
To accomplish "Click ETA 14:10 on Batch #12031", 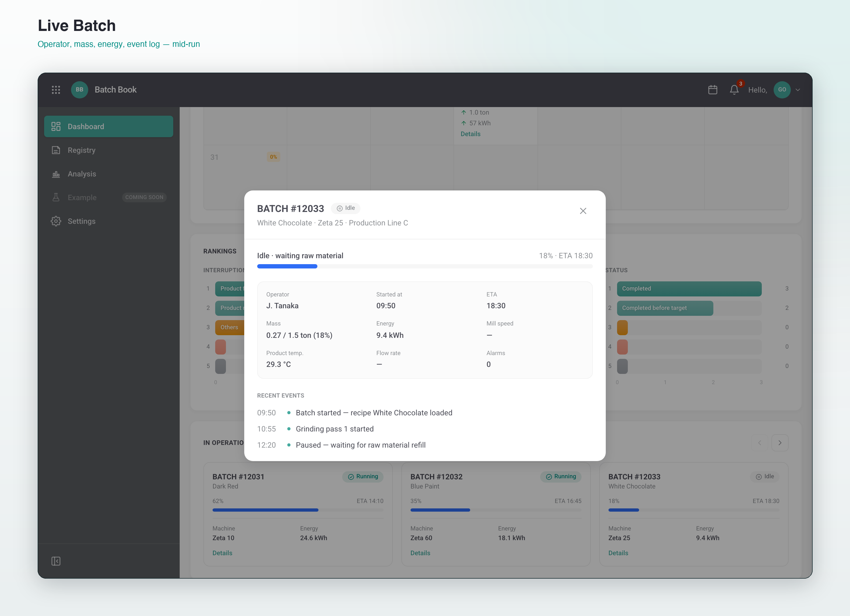I will tap(370, 501).
